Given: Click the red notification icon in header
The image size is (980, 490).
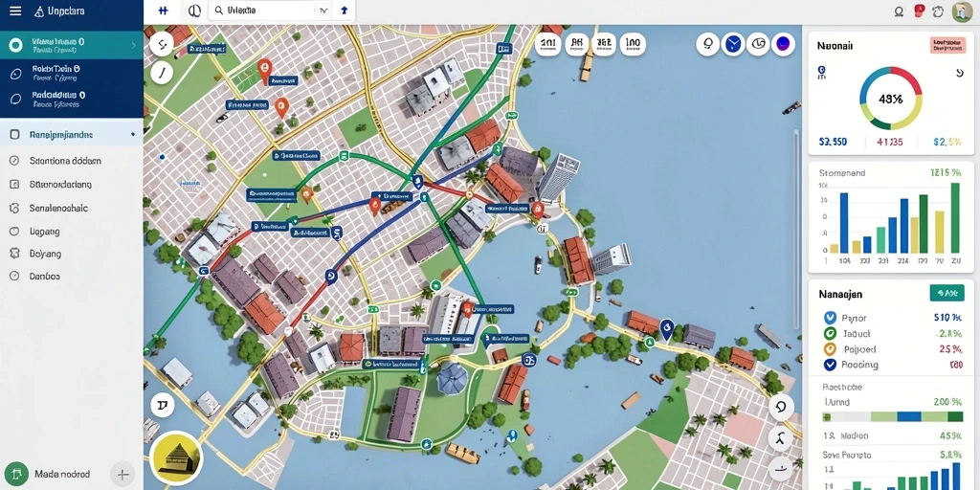Looking at the screenshot, I should click(920, 11).
